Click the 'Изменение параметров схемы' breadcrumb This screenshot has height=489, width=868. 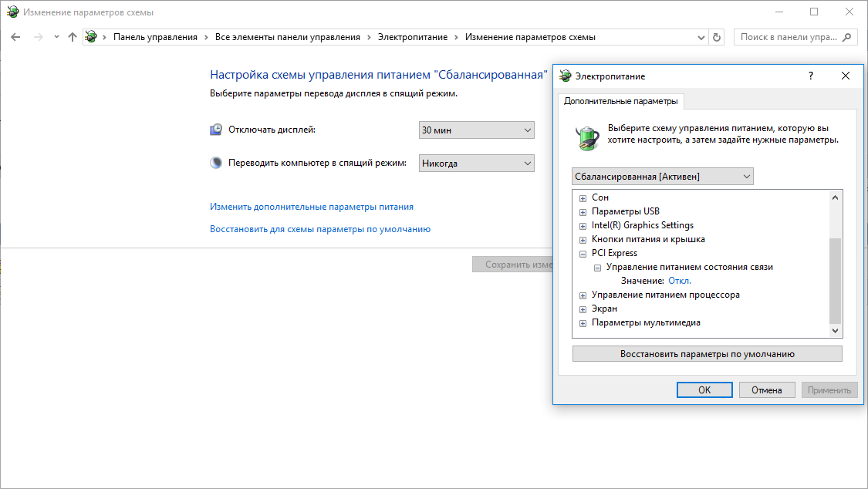click(x=530, y=37)
